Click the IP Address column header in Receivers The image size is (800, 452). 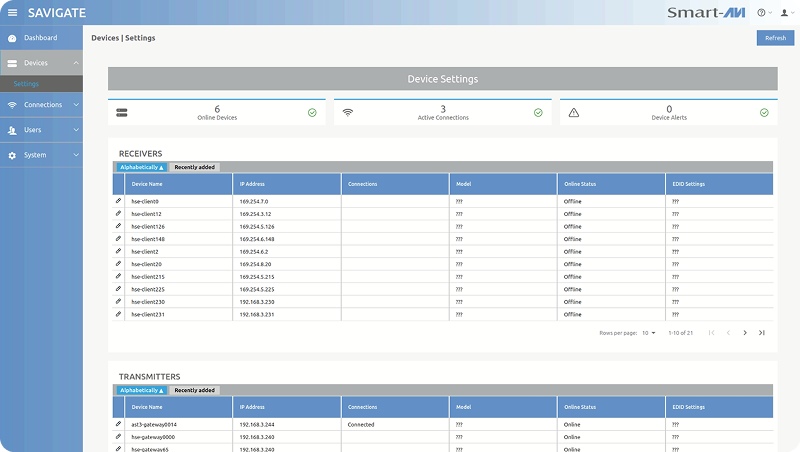click(x=250, y=184)
